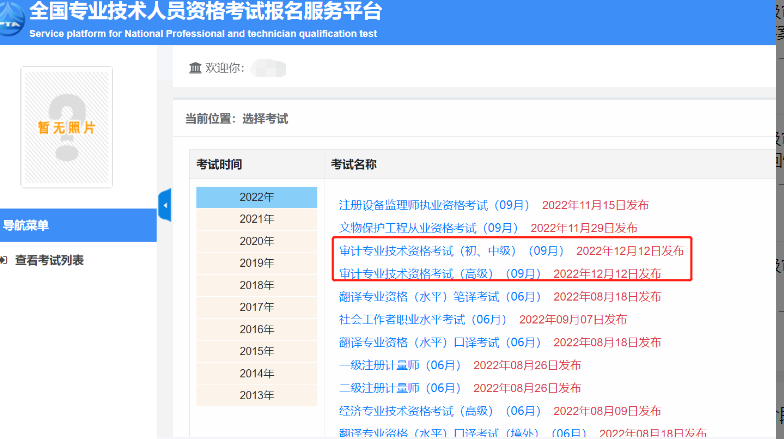
Task: Open the 注册设备监理师执业资格考试 (09月) link
Action: (434, 205)
